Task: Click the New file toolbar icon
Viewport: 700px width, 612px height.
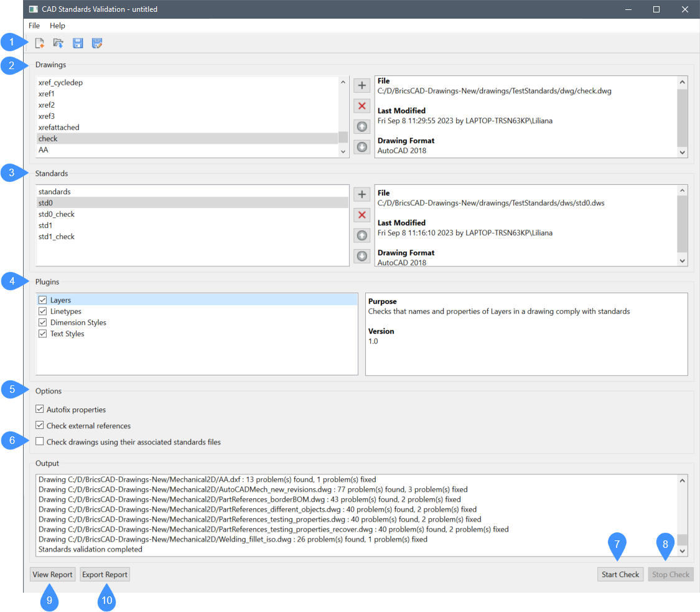Action: (40, 43)
